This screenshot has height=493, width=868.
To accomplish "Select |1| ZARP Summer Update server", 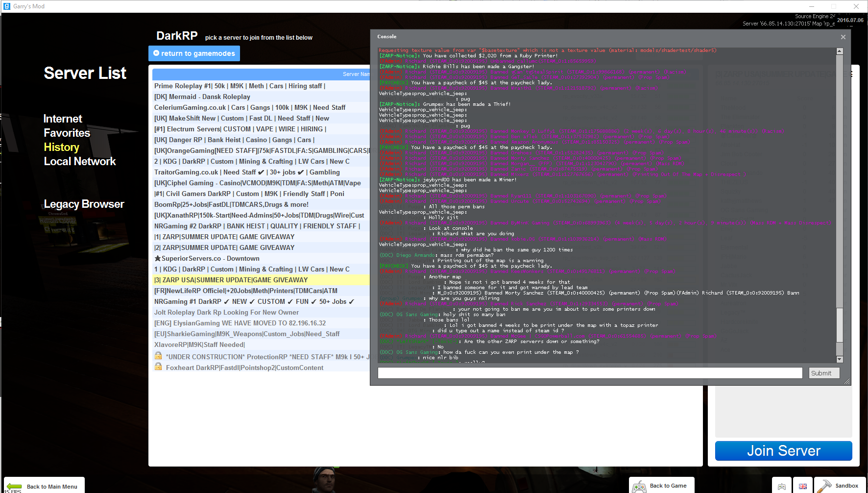I will [x=261, y=237].
